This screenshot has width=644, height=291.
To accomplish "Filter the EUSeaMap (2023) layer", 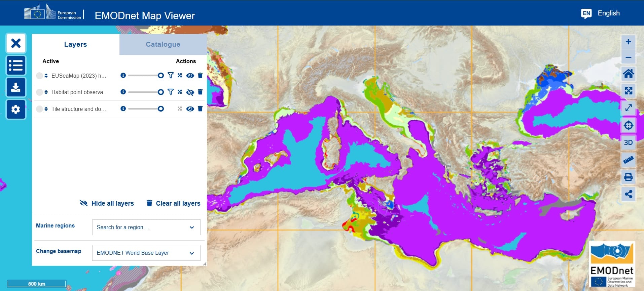I will [x=171, y=75].
